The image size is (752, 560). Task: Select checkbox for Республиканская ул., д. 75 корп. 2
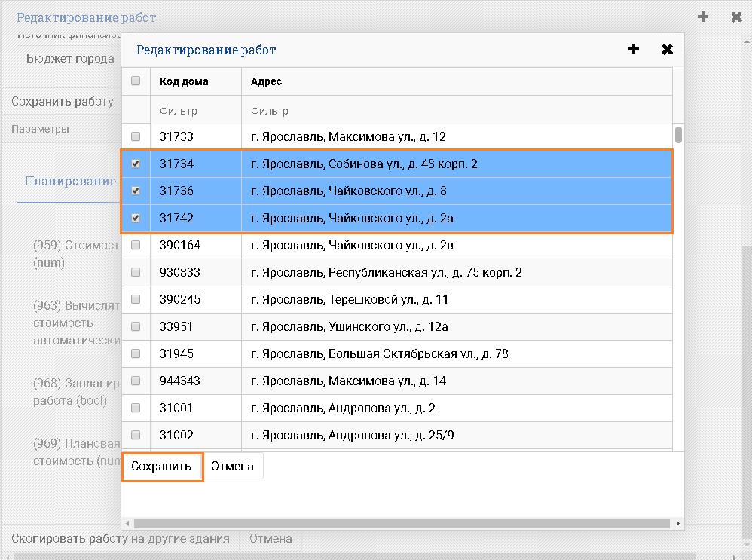pos(136,272)
